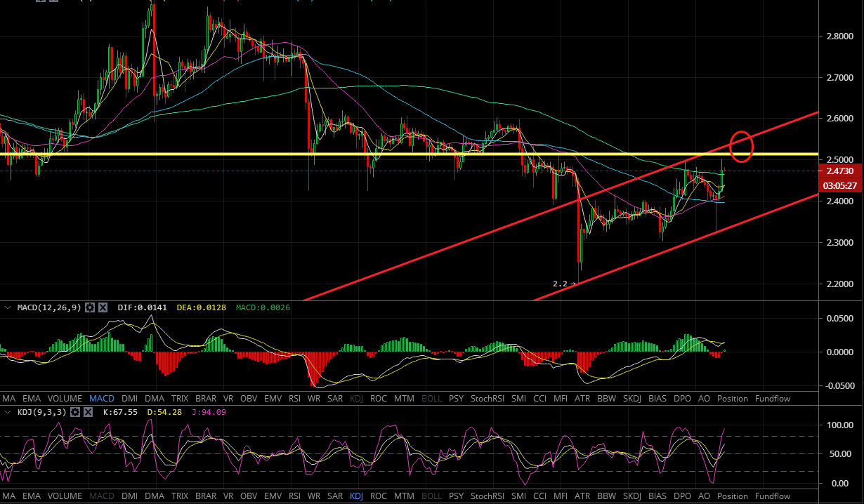864x504 pixels.
Task: Switch KDJ panel to Position tab
Action: (733, 496)
